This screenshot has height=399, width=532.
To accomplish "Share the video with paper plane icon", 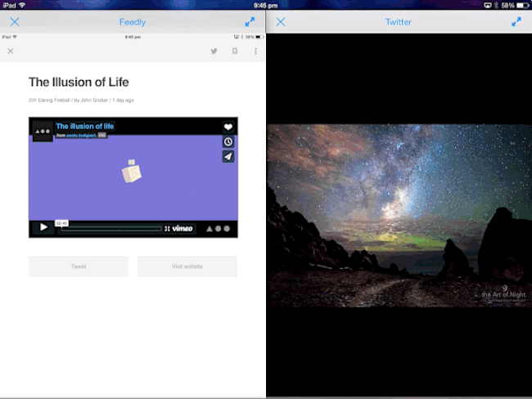I will pyautogui.click(x=228, y=156).
